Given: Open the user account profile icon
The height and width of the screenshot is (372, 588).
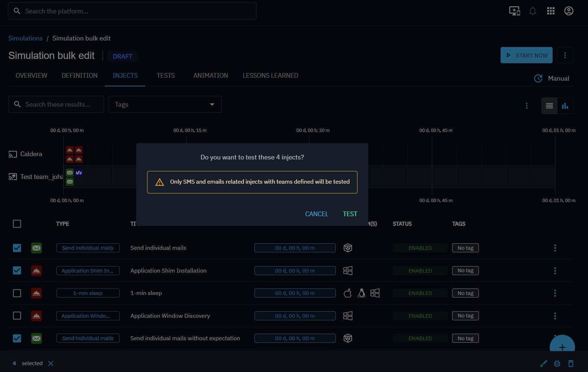Looking at the screenshot, I should 568,11.
